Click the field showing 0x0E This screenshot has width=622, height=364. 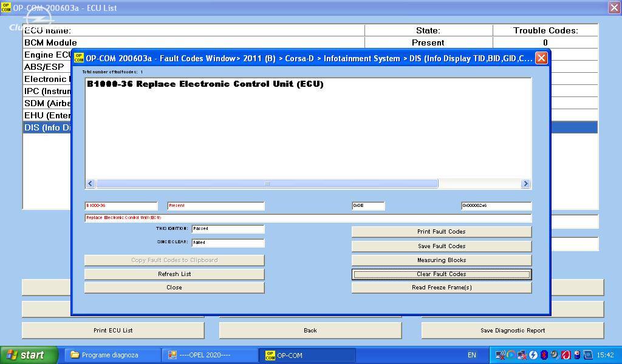pos(368,206)
